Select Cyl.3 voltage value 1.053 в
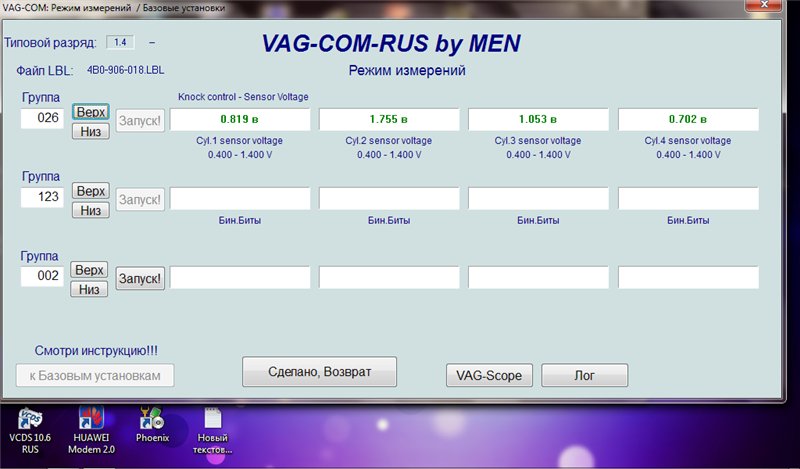This screenshot has width=800, height=469. tap(538, 119)
